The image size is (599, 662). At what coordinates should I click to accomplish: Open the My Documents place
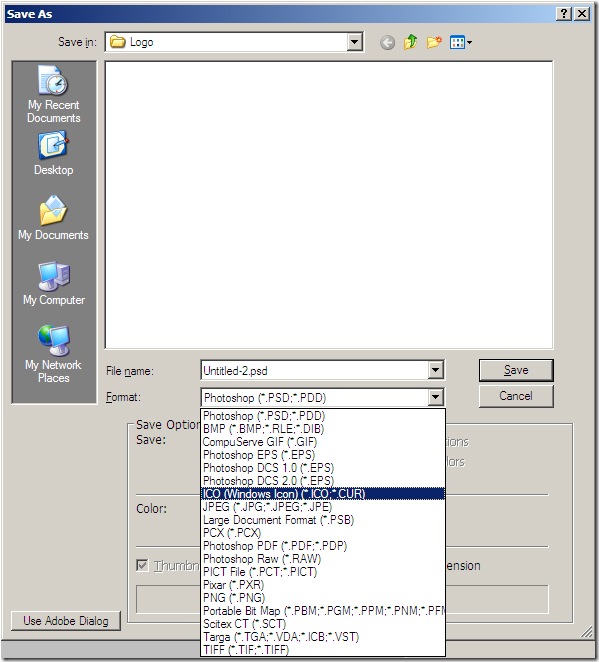[54, 218]
